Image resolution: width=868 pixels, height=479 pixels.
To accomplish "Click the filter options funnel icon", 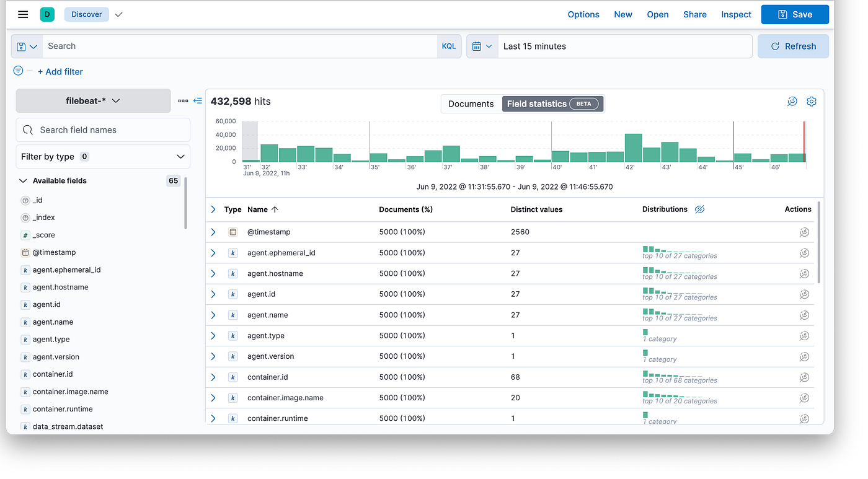I will (x=19, y=71).
